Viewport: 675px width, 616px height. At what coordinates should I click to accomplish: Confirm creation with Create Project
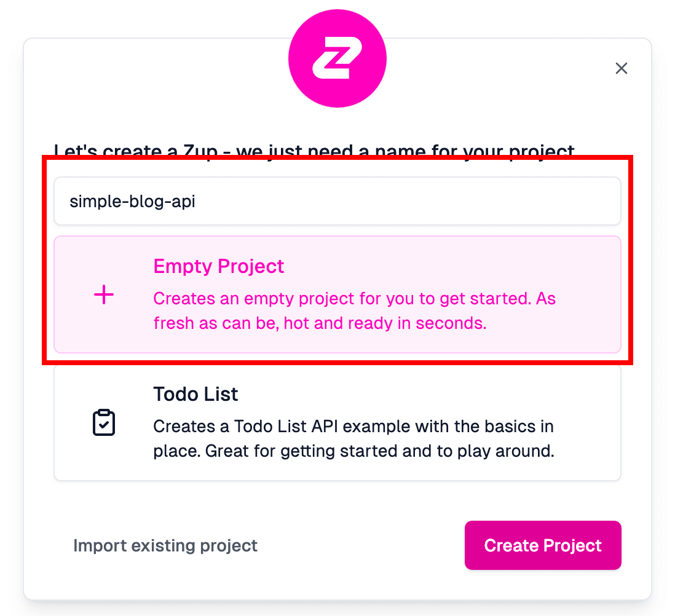coord(543,545)
